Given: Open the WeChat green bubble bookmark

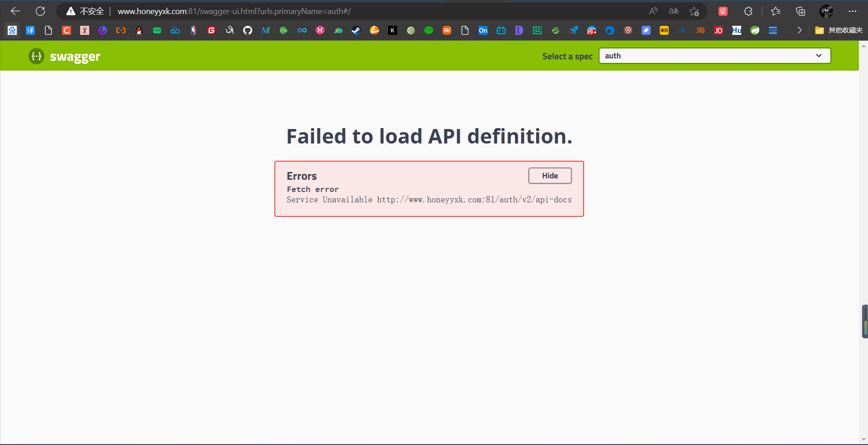Looking at the screenshot, I should pyautogui.click(x=429, y=30).
